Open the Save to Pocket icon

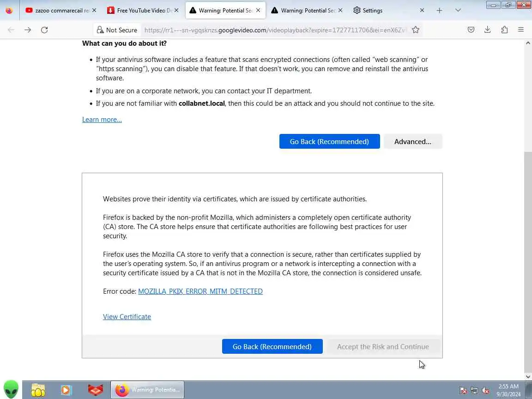point(471,30)
